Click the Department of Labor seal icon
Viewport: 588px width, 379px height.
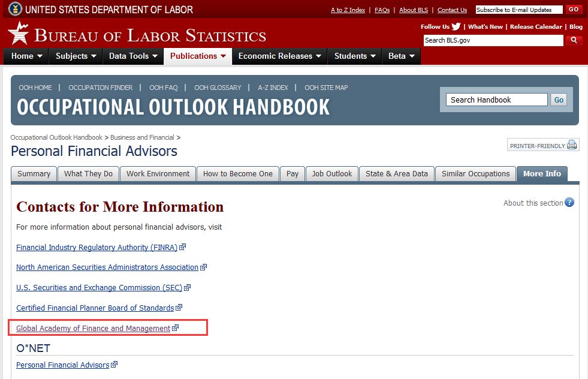tap(15, 9)
